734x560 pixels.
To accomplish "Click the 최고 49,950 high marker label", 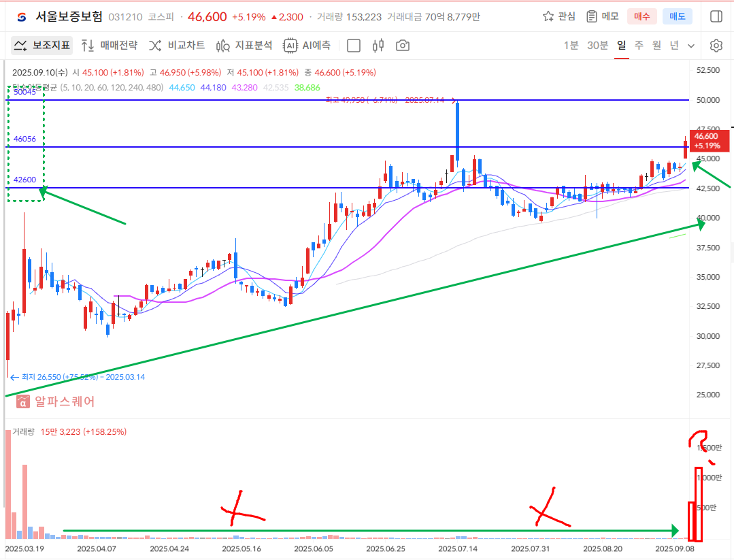I will click(x=391, y=100).
